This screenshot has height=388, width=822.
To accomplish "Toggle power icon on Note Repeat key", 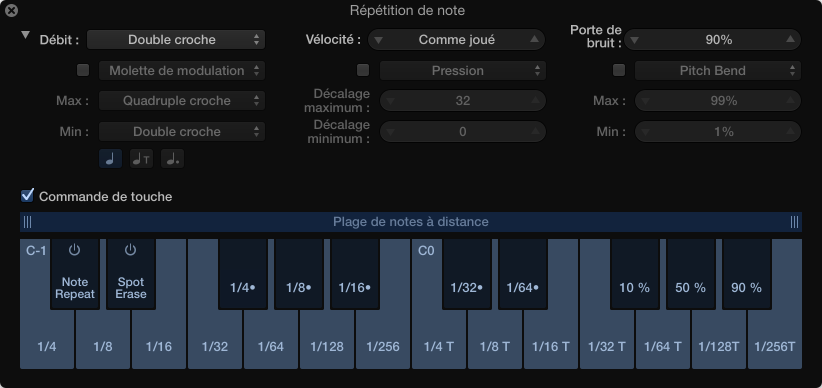I will coord(75,250).
